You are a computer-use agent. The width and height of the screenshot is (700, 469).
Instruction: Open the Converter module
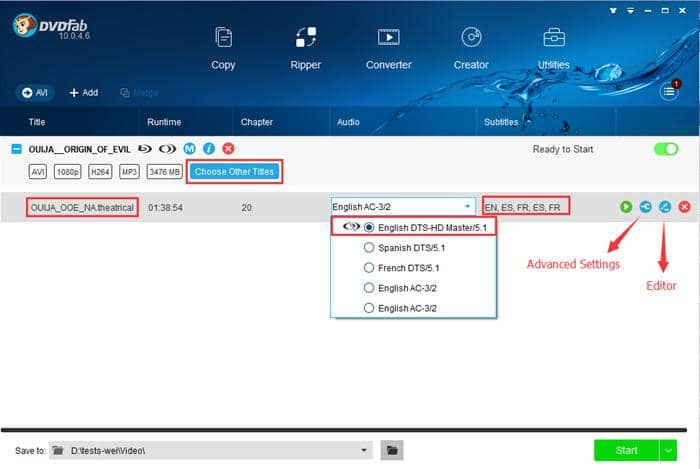(388, 49)
